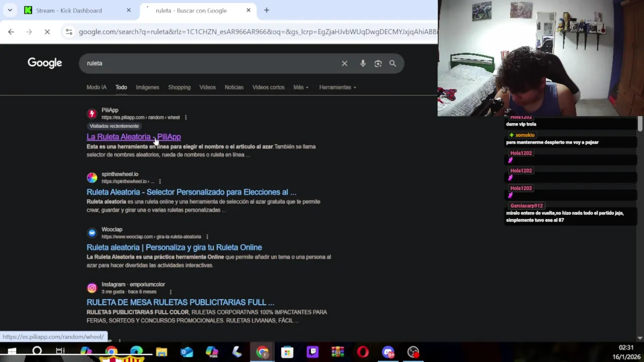Open La Ruleta Aleatoria - PiliApp link
644x362 pixels.
click(x=134, y=137)
